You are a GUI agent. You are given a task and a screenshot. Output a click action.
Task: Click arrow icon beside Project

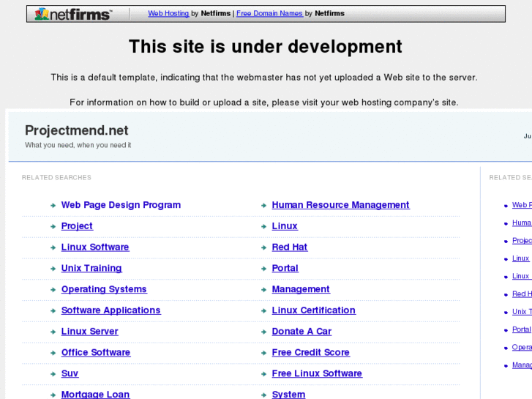(x=53, y=226)
